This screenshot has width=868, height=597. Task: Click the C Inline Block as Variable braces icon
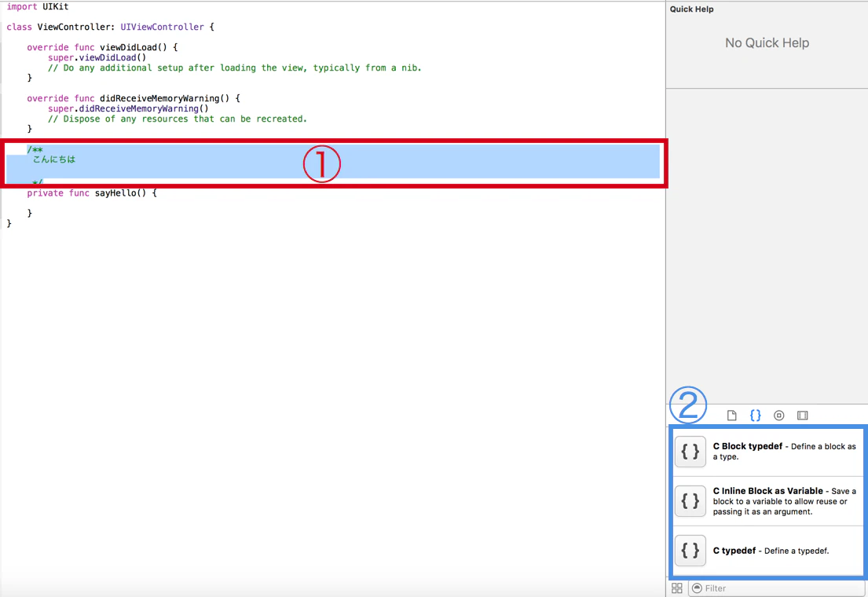coord(690,500)
